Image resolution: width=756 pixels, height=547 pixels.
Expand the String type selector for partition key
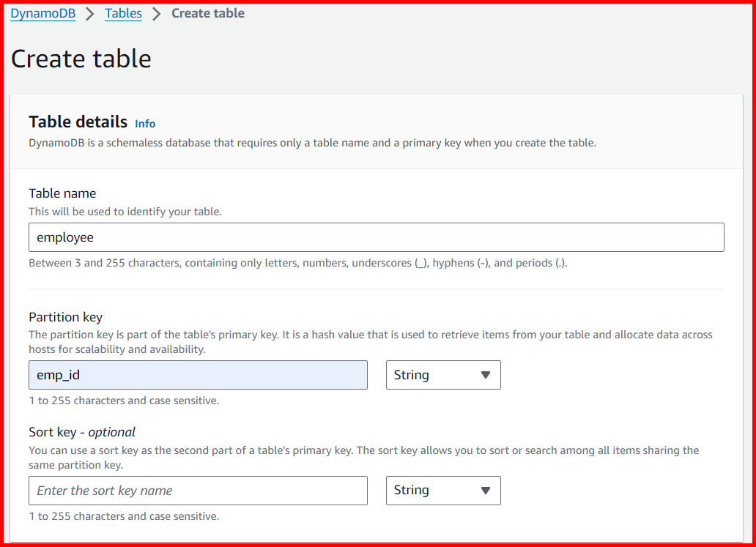click(x=442, y=375)
